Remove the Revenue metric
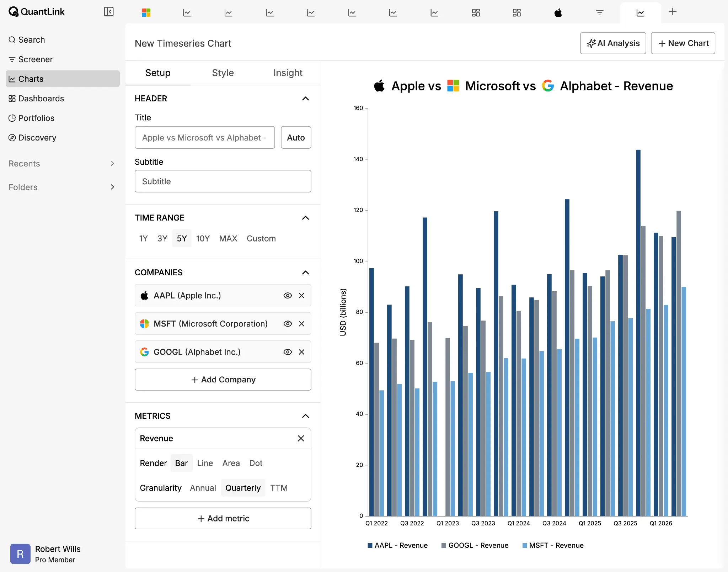 301,438
